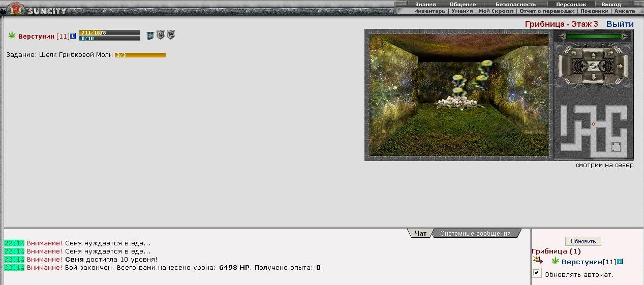Screen dimensions: 644x285
Task: Click the 'смотрим на север' direction label
Action: click(604, 165)
